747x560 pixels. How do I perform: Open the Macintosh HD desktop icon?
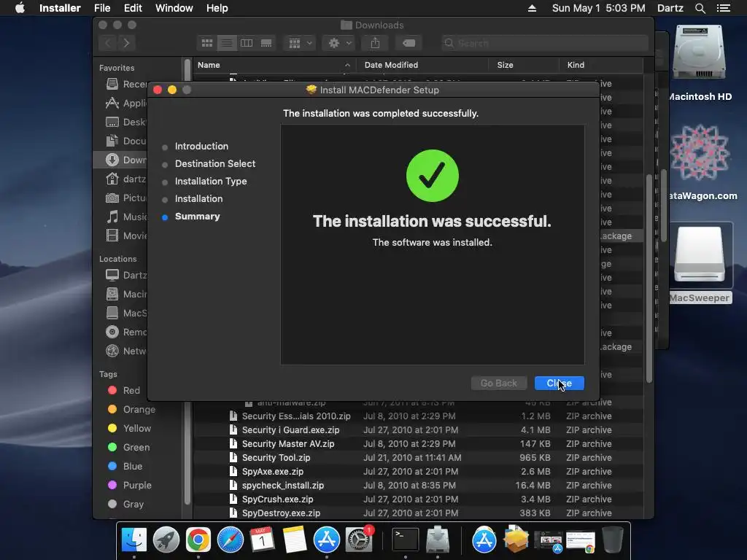699,53
